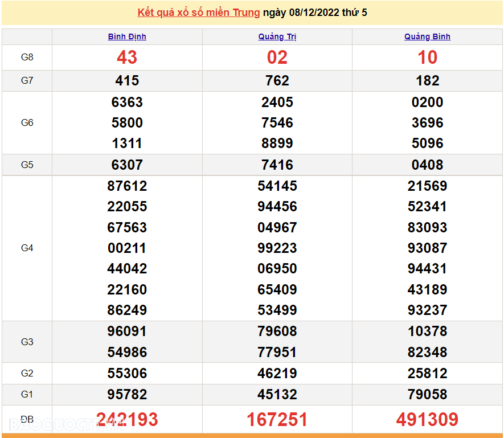This screenshot has width=504, height=438.
Task: Select the G7 row label
Action: click(x=27, y=80)
